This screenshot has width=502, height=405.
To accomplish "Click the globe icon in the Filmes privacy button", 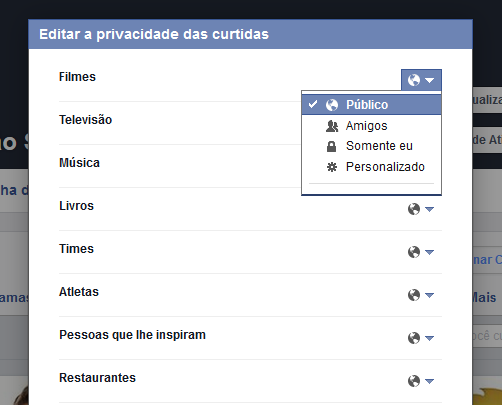I will [414, 80].
